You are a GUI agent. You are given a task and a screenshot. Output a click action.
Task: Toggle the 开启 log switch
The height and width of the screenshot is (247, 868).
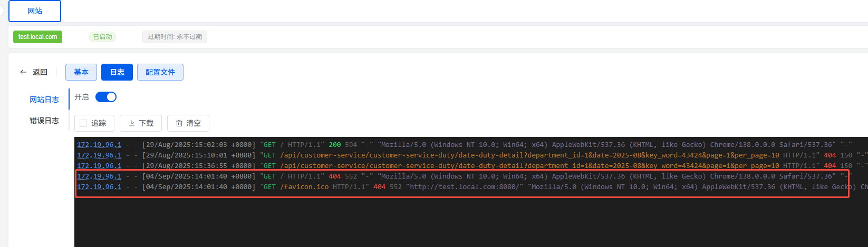click(106, 97)
